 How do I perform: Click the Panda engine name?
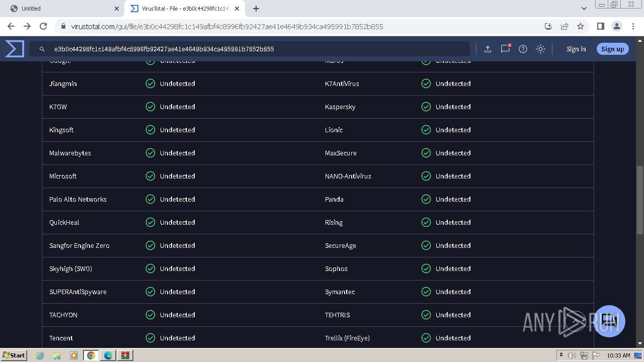tap(334, 199)
